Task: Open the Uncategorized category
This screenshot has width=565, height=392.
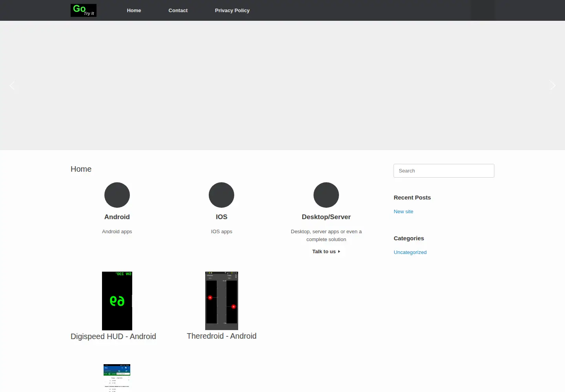Action: click(410, 252)
